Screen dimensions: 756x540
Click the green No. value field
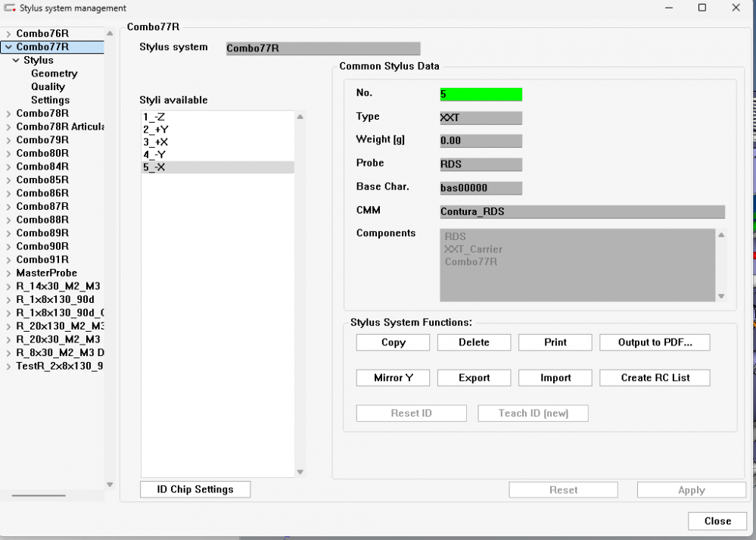pyautogui.click(x=480, y=94)
